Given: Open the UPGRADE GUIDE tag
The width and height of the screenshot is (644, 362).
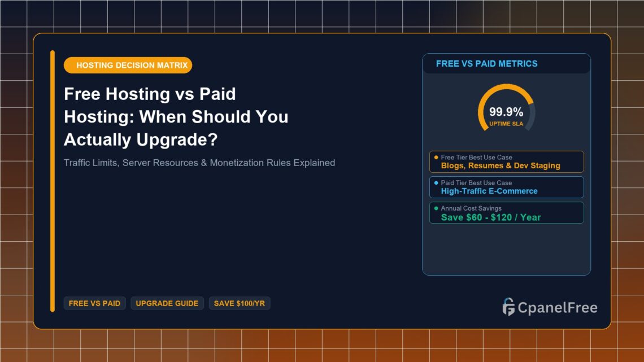Looking at the screenshot, I should (167, 303).
